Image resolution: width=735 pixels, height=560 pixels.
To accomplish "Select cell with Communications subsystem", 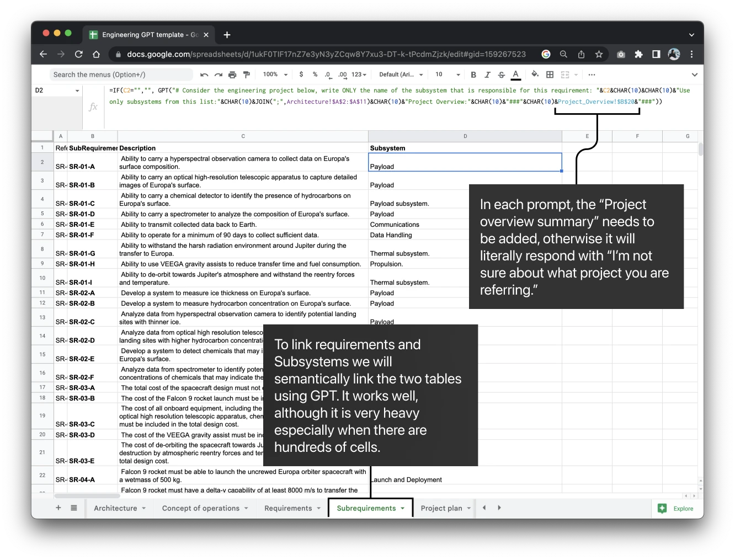I will tap(465, 225).
